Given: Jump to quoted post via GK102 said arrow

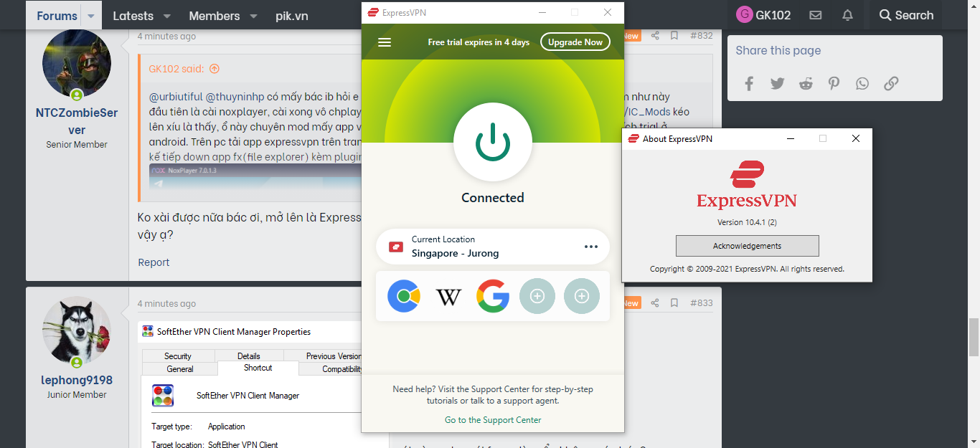Looking at the screenshot, I should (x=214, y=69).
